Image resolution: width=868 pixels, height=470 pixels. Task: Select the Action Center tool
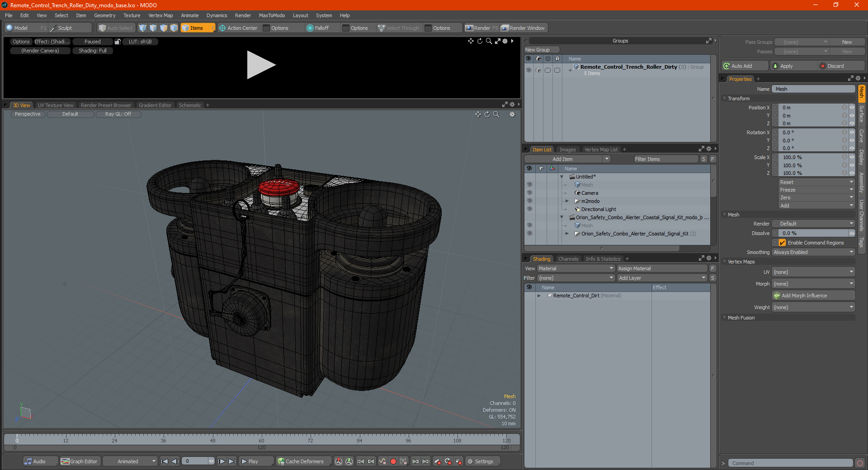238,28
